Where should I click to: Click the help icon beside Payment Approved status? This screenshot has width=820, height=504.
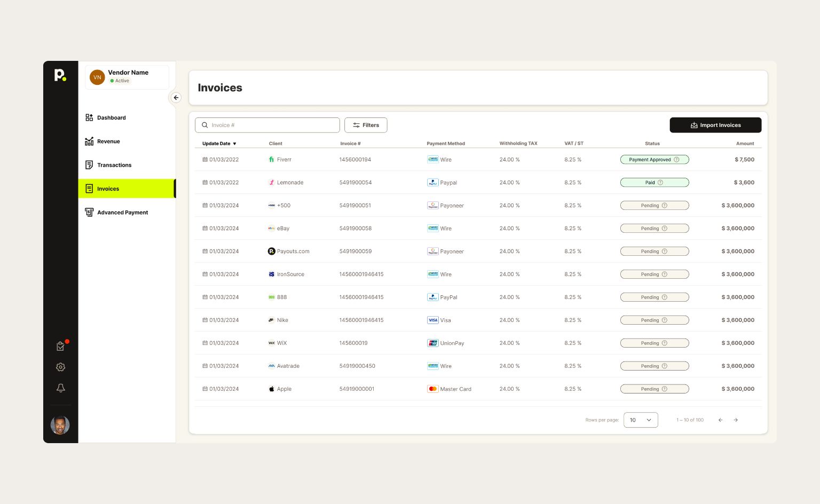pos(676,160)
